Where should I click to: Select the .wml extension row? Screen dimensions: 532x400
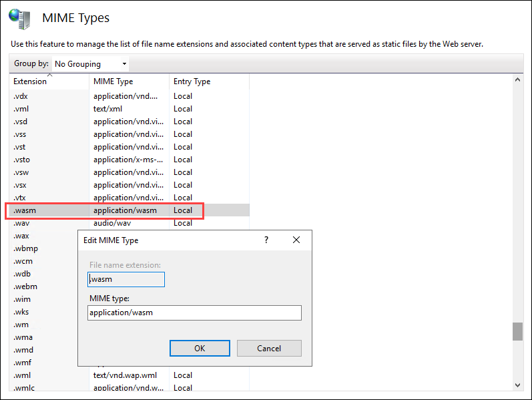coord(22,375)
